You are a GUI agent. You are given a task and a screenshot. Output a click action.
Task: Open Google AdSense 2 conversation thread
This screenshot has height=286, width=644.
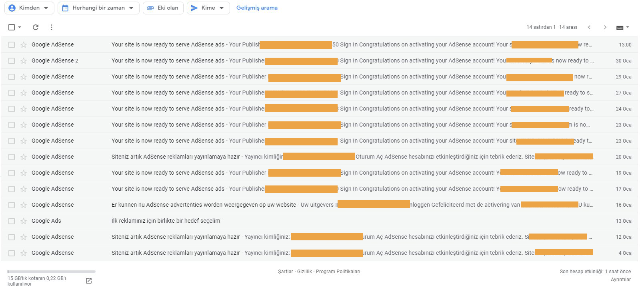(x=320, y=61)
